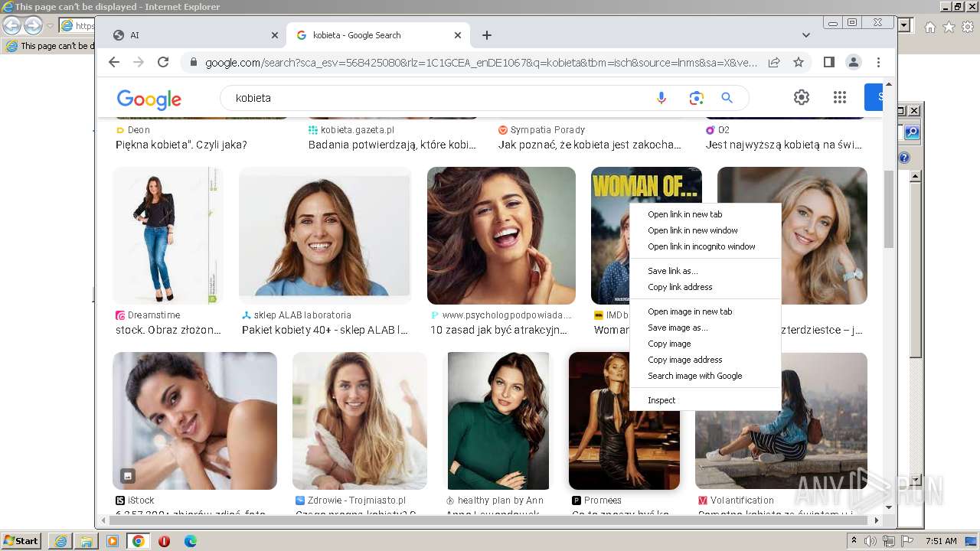
Task: Search by image with Google Lens
Action: click(696, 98)
